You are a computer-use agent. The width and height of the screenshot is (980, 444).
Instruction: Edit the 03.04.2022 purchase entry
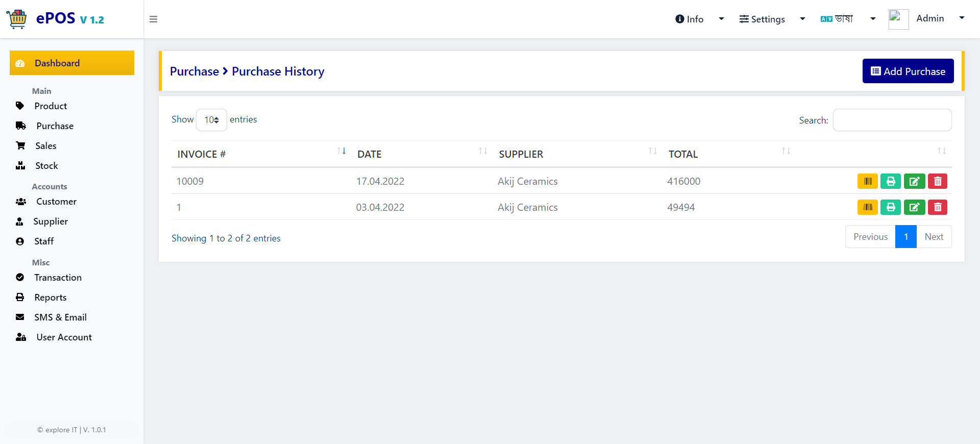coord(914,207)
